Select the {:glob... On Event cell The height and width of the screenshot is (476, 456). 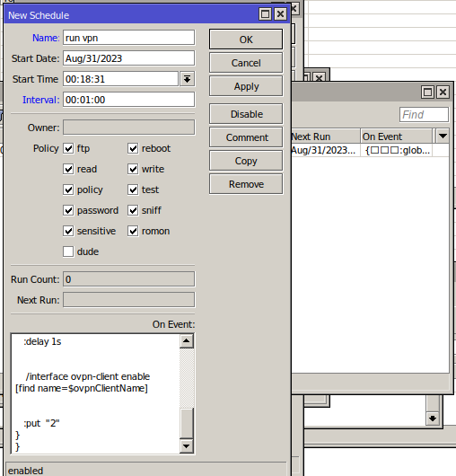pos(396,150)
